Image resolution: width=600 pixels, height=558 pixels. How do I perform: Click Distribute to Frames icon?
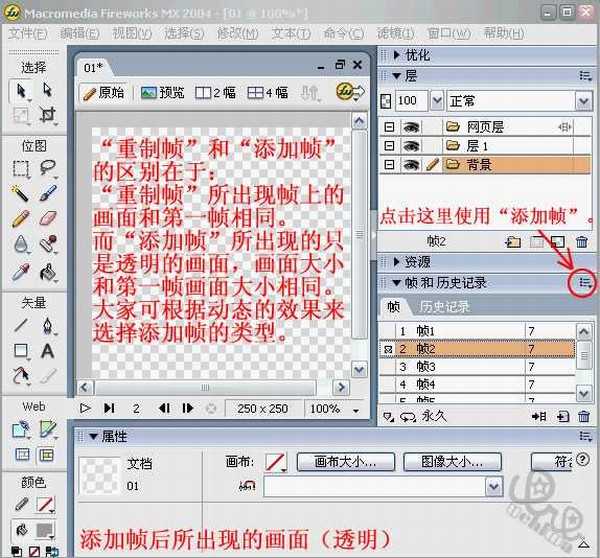(x=539, y=416)
